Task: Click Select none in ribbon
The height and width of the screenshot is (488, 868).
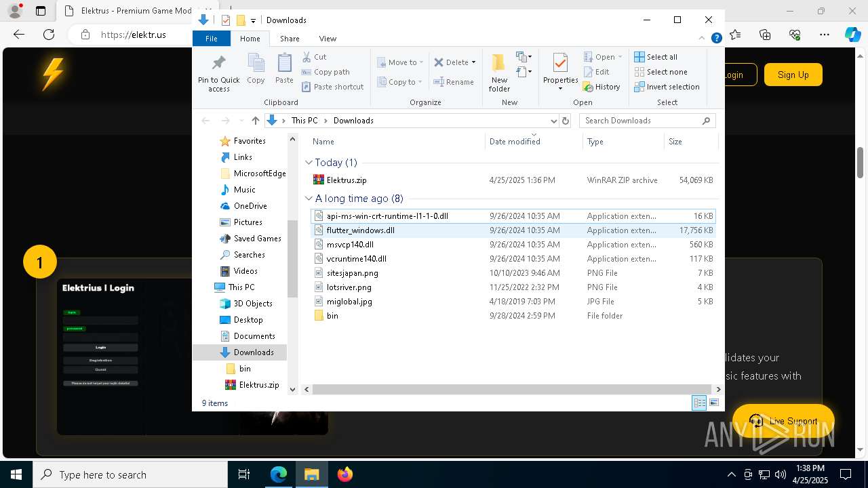Action: [660, 72]
